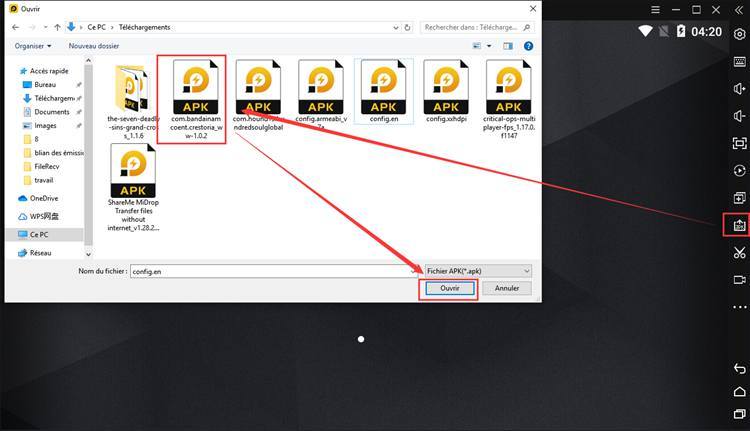The height and width of the screenshot is (431, 750).
Task: Go back with dialog back arrow
Action: 15,27
